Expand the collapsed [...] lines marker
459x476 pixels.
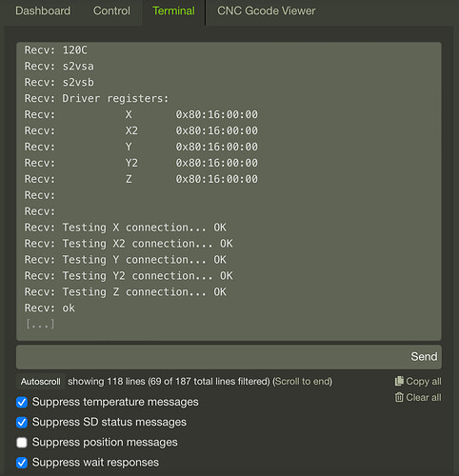click(x=40, y=325)
